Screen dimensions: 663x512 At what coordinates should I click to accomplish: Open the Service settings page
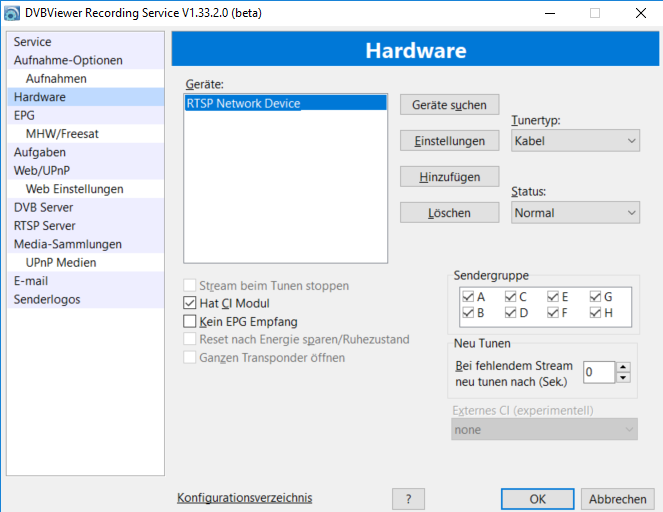[86, 41]
